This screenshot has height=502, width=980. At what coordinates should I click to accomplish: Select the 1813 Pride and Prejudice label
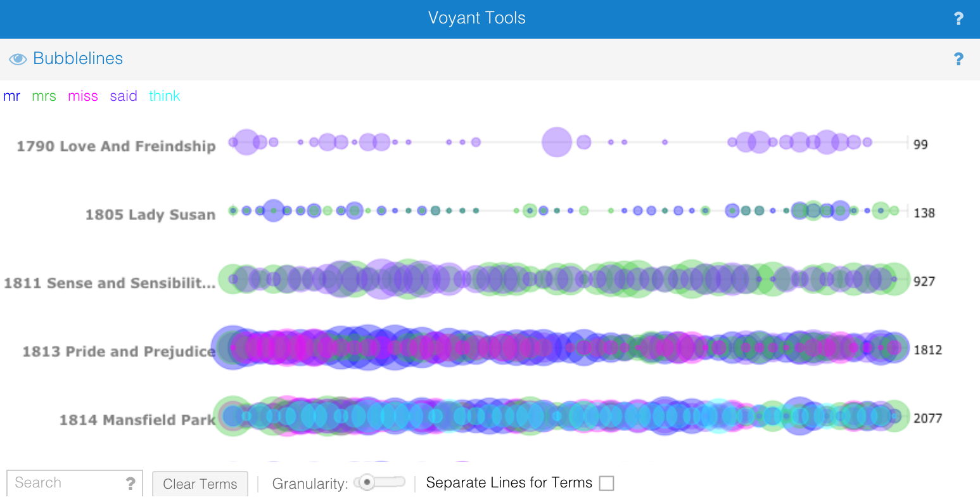tap(118, 351)
